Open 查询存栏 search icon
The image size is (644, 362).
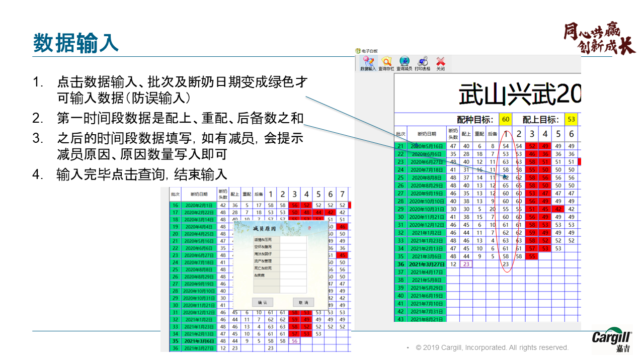click(386, 63)
